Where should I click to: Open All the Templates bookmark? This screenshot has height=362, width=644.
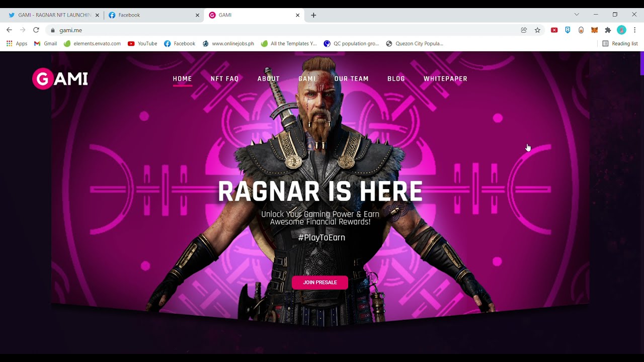[x=289, y=44]
